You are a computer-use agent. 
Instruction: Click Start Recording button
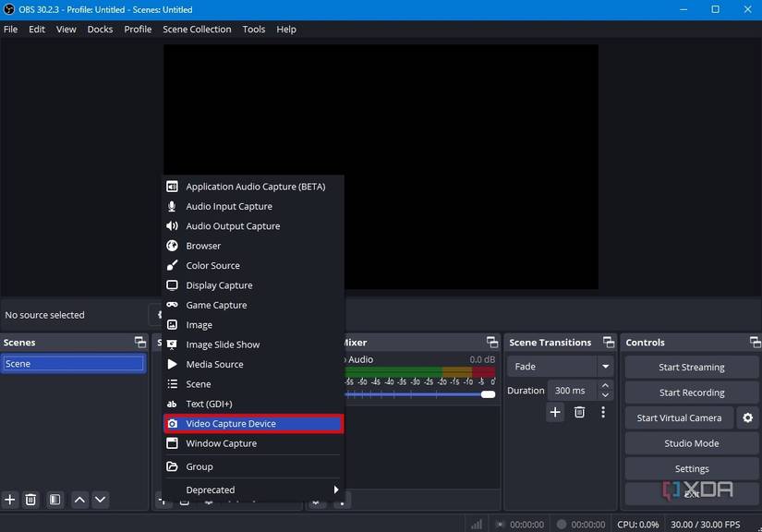coord(692,393)
